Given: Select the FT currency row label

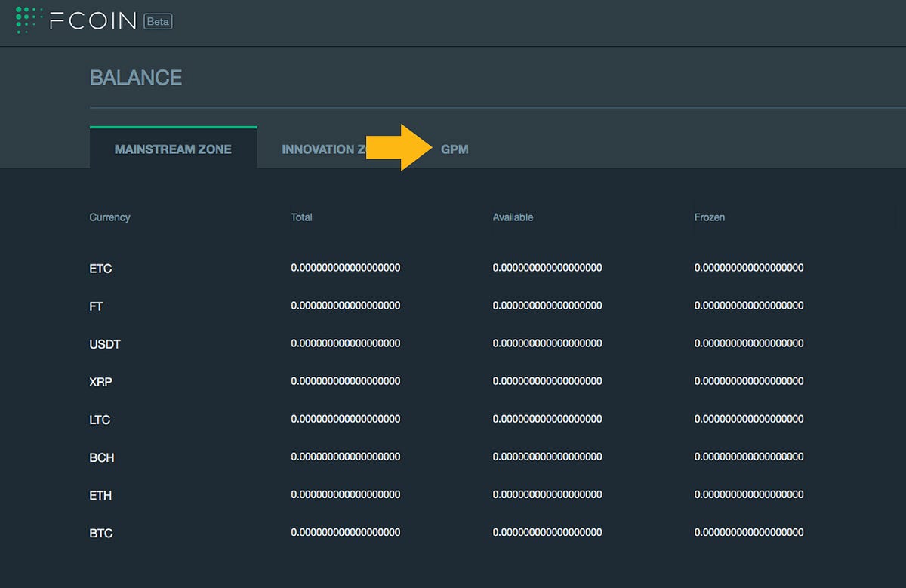Looking at the screenshot, I should pos(96,306).
